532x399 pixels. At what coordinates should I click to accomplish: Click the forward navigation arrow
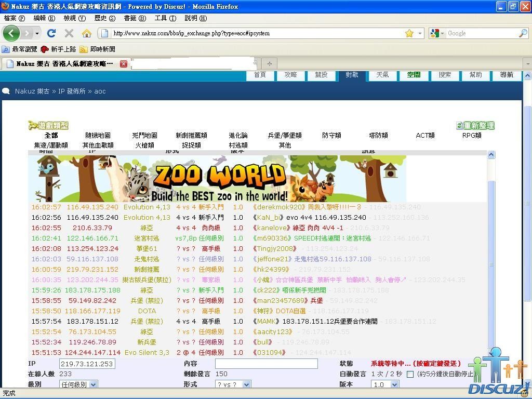(x=26, y=33)
